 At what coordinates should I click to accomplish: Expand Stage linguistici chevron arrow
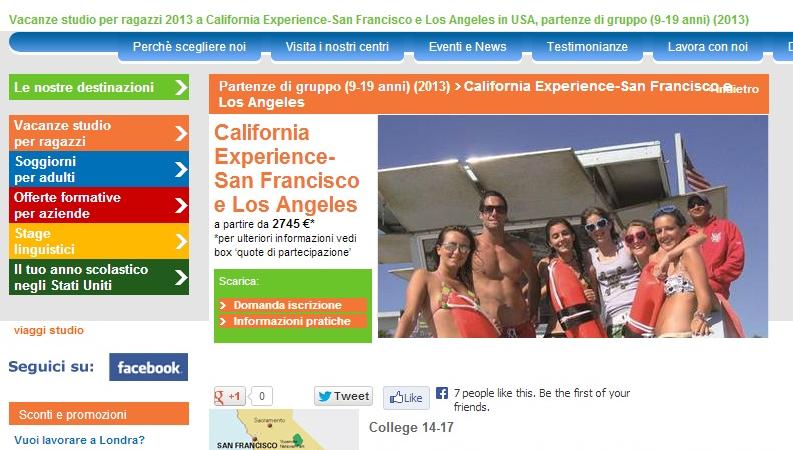(x=181, y=241)
